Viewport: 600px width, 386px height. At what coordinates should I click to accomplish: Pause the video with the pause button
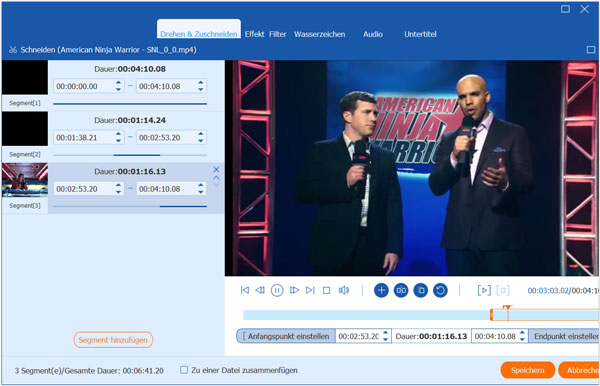tap(277, 290)
